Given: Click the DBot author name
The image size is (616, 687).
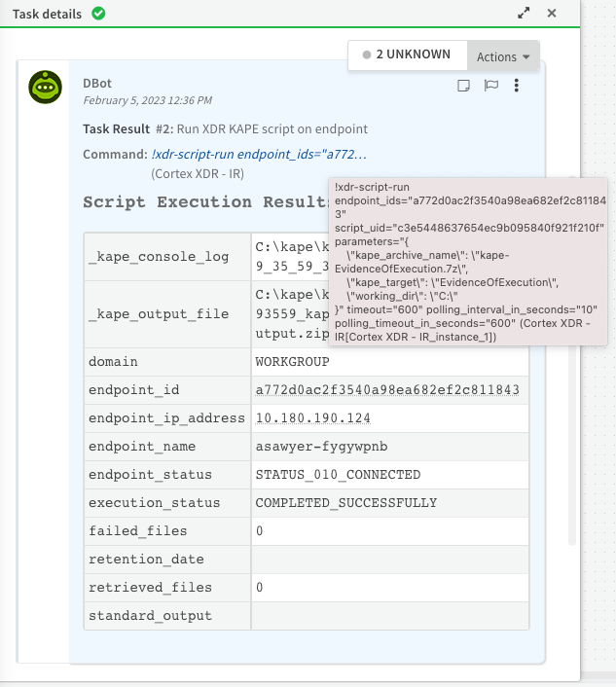Looking at the screenshot, I should 97,84.
